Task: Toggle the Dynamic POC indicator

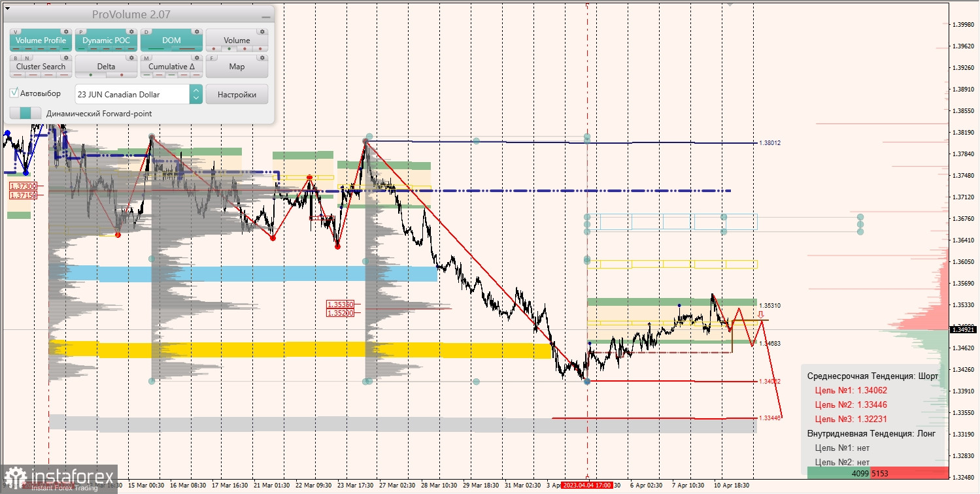Action: 106,41
